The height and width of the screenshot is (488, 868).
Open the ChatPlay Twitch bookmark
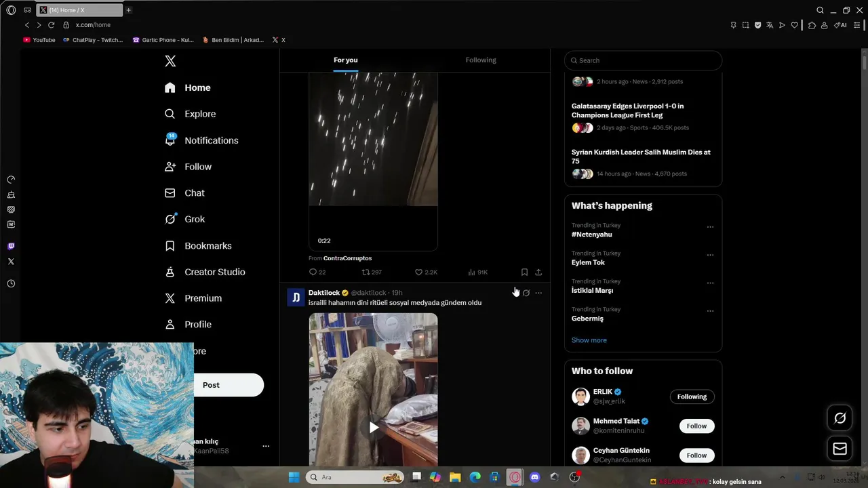(93, 40)
